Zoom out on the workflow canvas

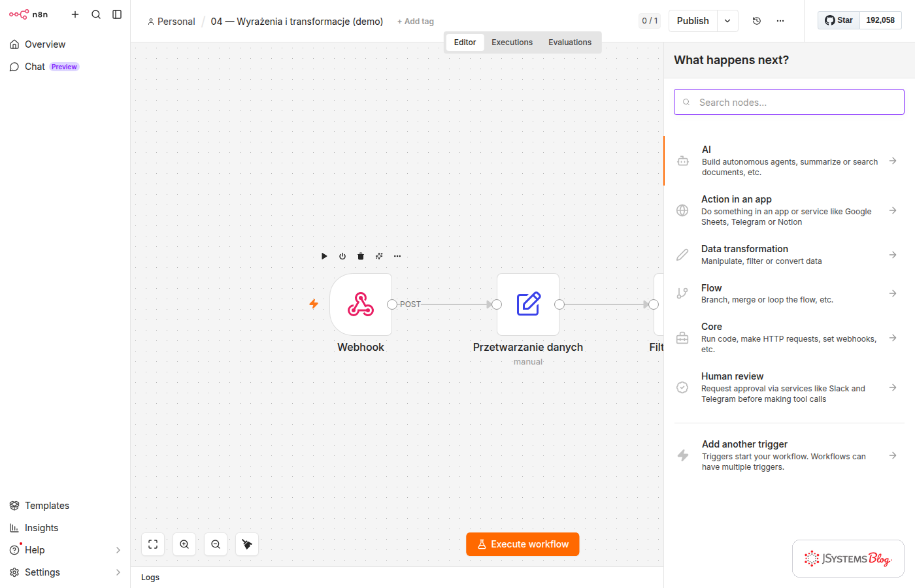(216, 544)
